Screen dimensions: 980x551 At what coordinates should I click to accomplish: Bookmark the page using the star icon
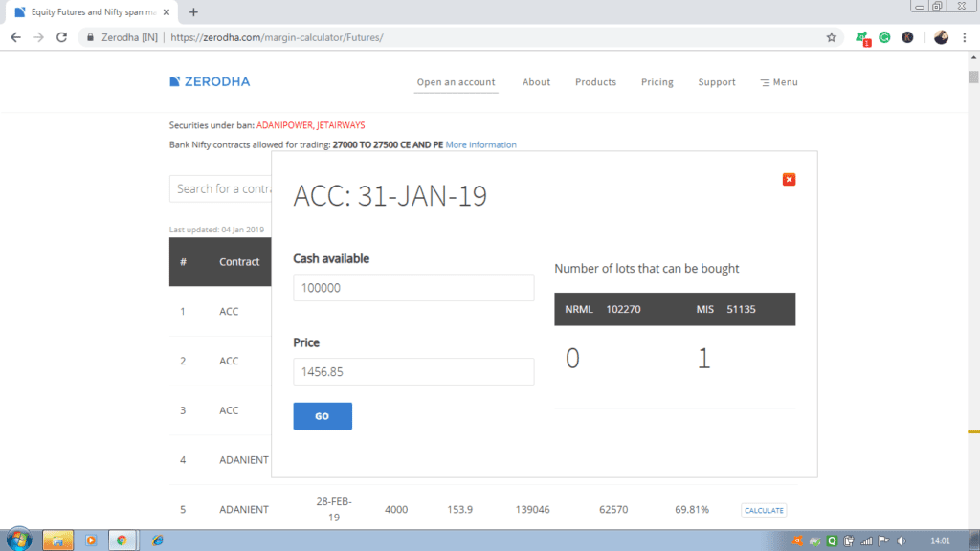[832, 36]
